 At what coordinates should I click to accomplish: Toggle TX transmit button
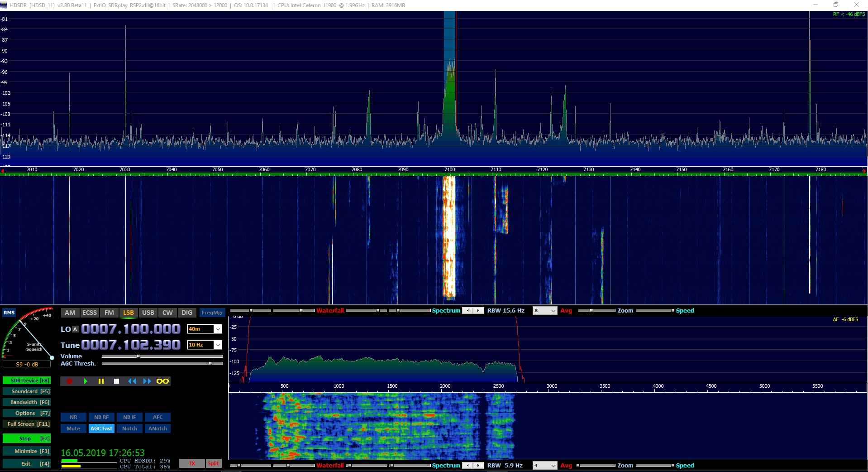[192, 463]
